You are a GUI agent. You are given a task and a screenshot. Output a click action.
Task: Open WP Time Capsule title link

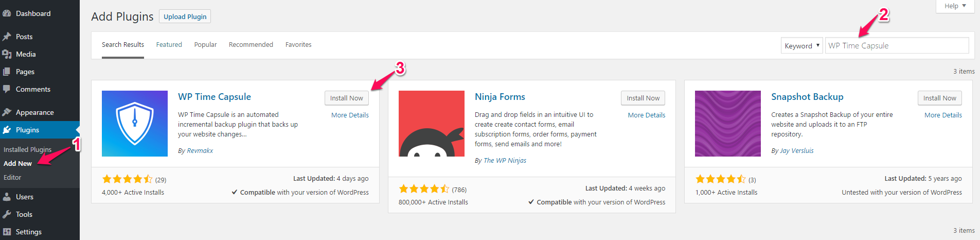215,97
